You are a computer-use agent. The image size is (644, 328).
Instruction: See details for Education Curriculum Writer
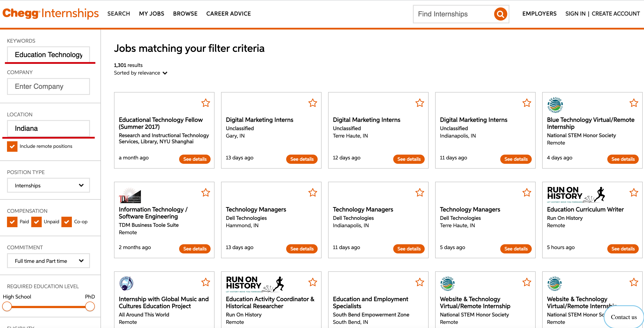click(x=623, y=249)
